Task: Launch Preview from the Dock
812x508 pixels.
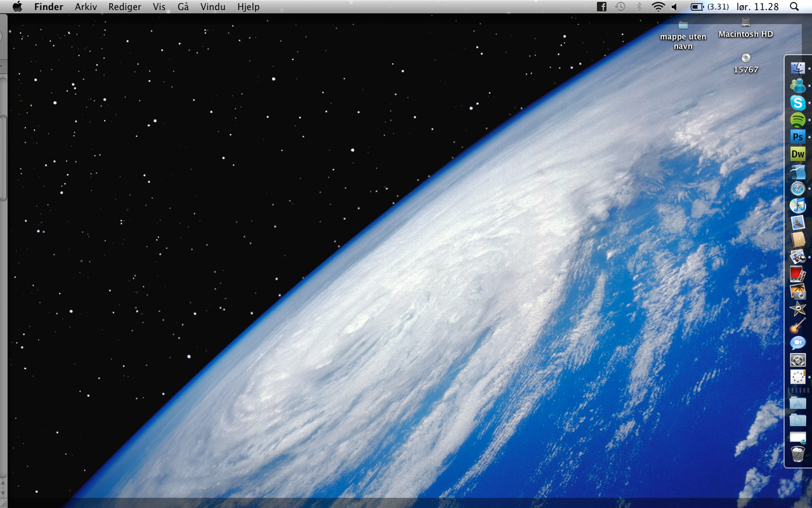Action: (797, 257)
